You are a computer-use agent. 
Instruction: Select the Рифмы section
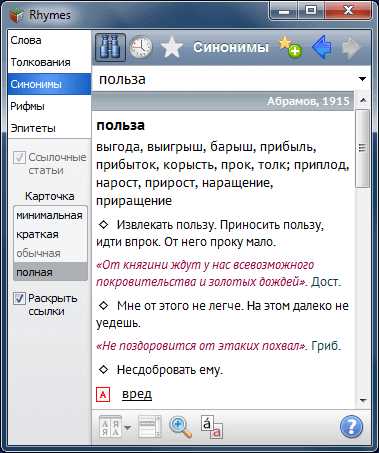pyautogui.click(x=49, y=106)
